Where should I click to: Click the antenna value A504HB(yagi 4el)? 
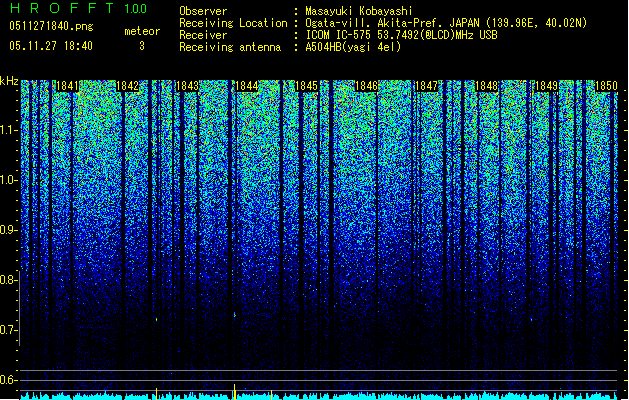pyautogui.click(x=353, y=47)
